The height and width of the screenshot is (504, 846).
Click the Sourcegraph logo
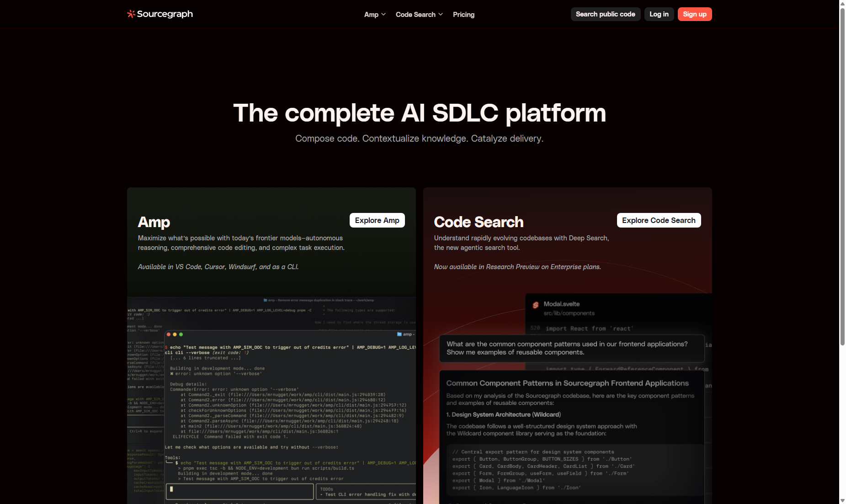160,14
